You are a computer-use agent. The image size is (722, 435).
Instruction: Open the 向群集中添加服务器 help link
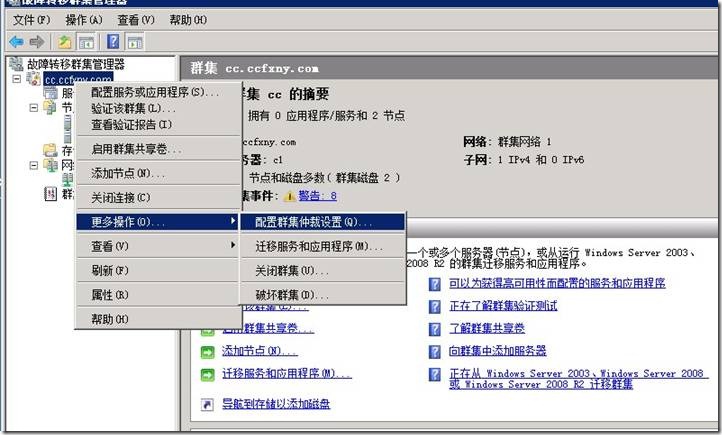click(x=498, y=351)
